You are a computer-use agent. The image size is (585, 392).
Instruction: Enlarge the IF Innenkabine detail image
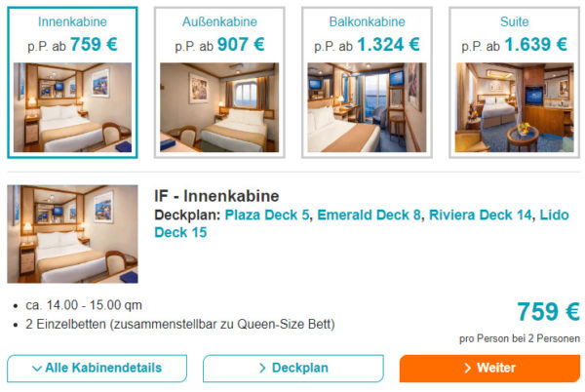point(72,234)
